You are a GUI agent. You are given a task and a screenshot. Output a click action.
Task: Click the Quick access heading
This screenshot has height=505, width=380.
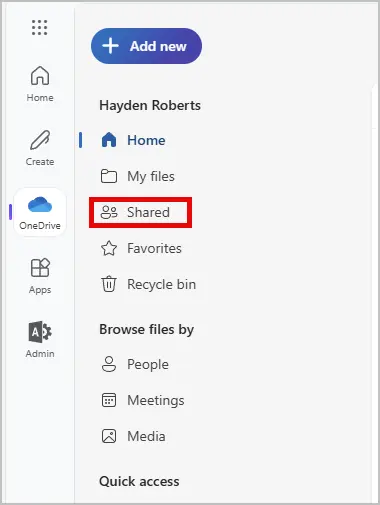click(x=139, y=481)
